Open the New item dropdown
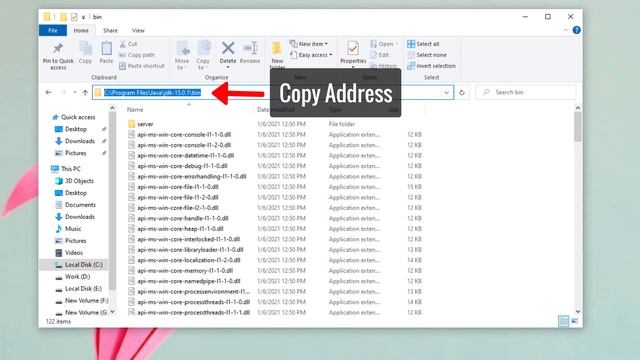 [309, 44]
